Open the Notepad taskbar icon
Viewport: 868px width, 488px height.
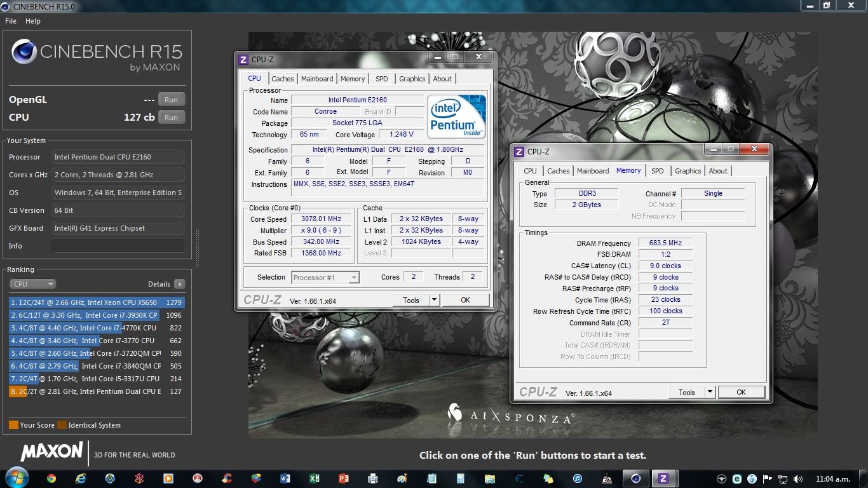coord(431,478)
